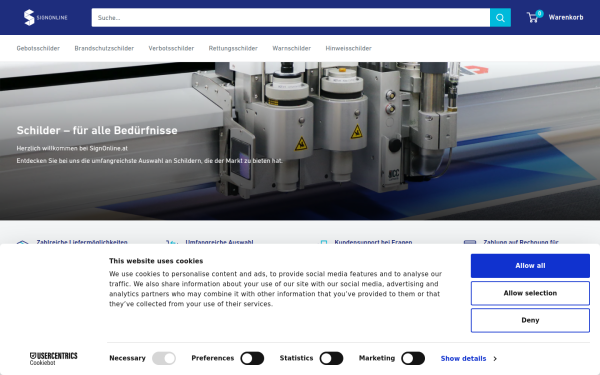Click the SignOnline logo

coord(46,18)
